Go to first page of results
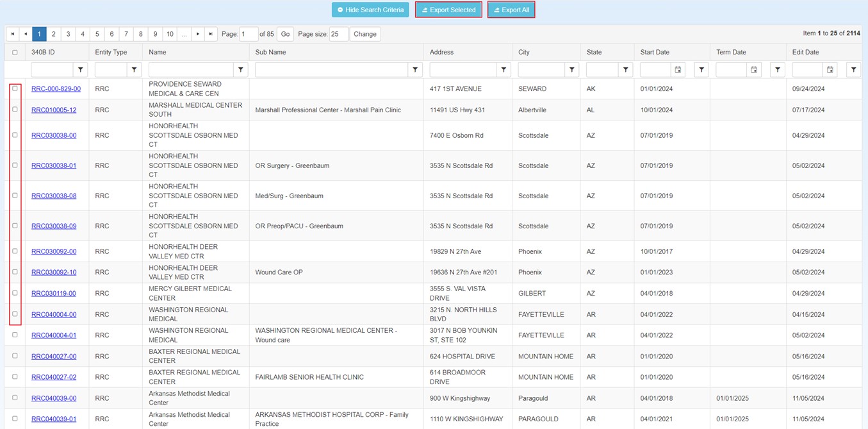The width and height of the screenshot is (868, 429). [12, 34]
